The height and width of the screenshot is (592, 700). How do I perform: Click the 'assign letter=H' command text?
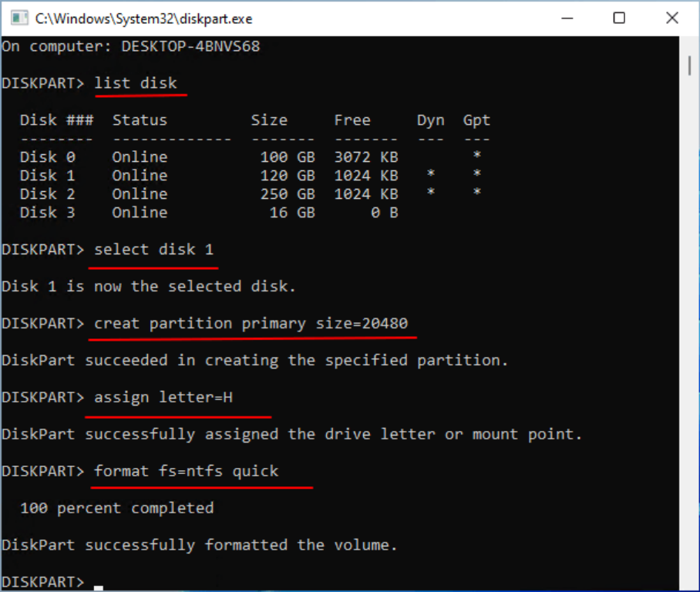163,398
